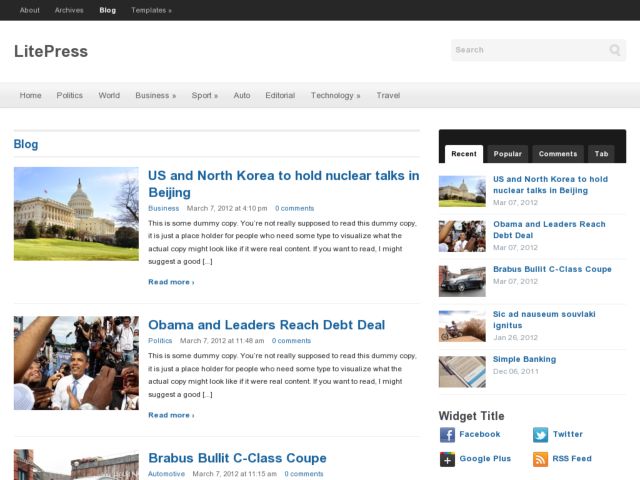Viewport: 640px width, 480px height.
Task: Open sidebar Brabus car thumbnail
Action: pyautogui.click(x=462, y=281)
